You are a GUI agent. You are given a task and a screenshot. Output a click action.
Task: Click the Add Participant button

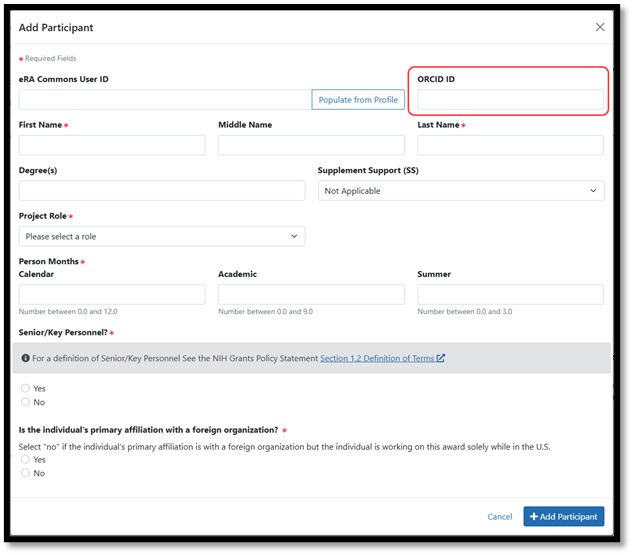tap(563, 516)
